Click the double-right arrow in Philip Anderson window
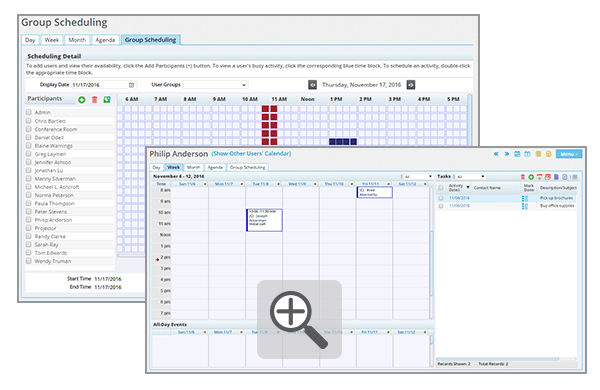The width and height of the screenshot is (600, 390). [507, 154]
